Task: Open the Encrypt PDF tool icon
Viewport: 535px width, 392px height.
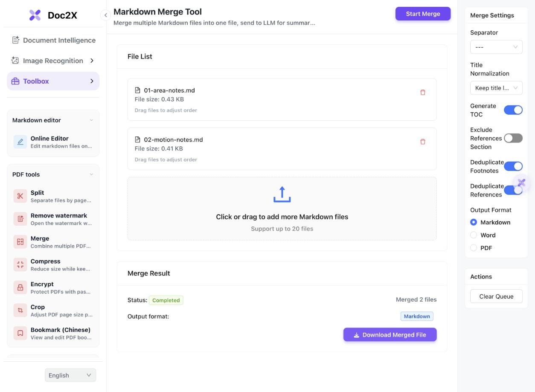Action: 20,287
